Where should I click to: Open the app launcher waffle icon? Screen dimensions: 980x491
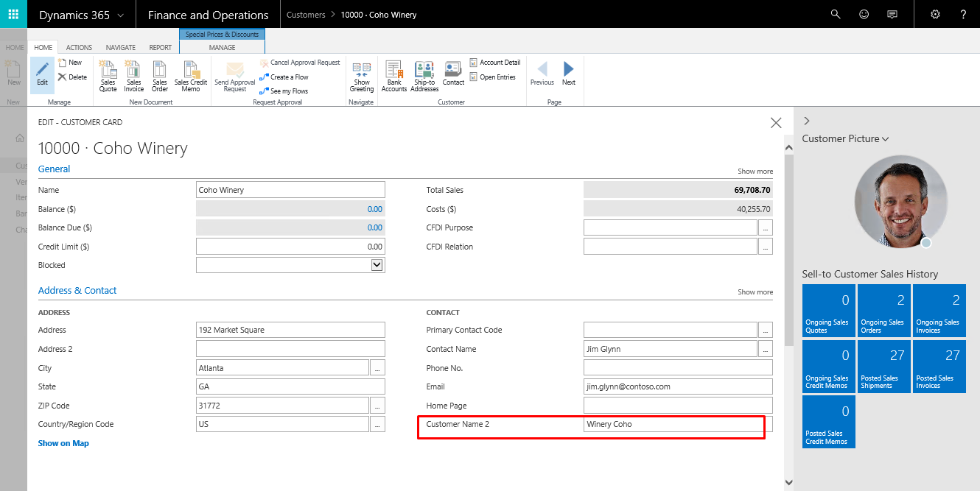13,14
